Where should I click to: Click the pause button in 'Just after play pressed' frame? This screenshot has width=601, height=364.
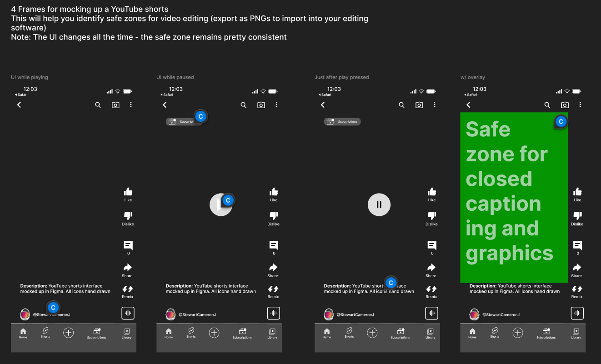tap(379, 204)
